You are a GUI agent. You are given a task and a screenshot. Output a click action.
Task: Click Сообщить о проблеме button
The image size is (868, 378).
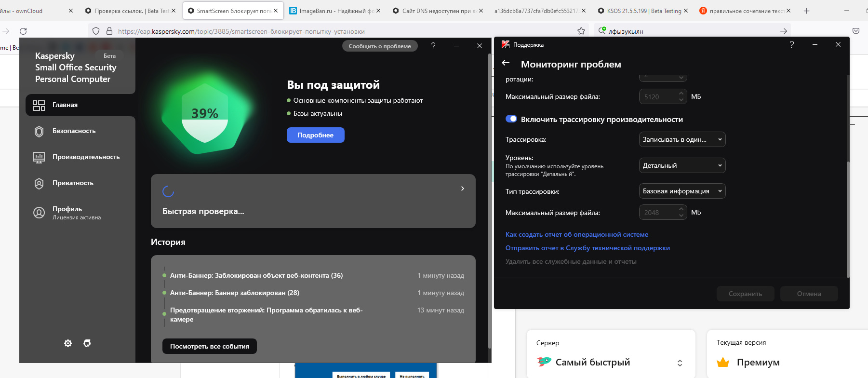click(380, 46)
